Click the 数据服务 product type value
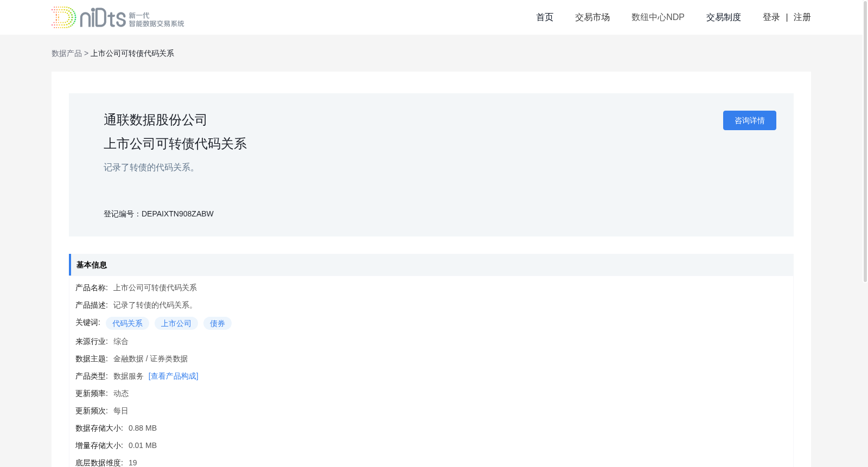Screen dimensions: 868x467 coord(129,376)
